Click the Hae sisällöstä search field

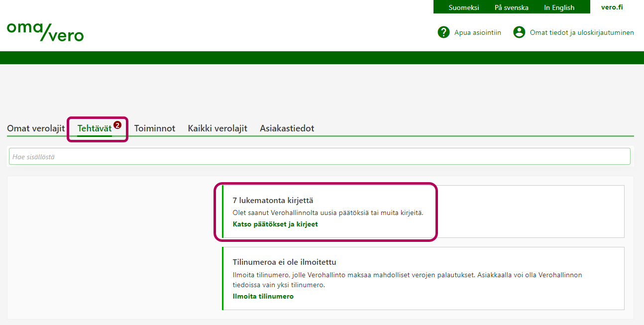(319, 156)
